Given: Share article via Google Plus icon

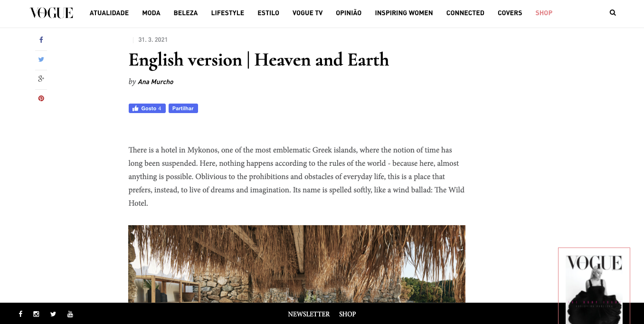Looking at the screenshot, I should (x=41, y=79).
